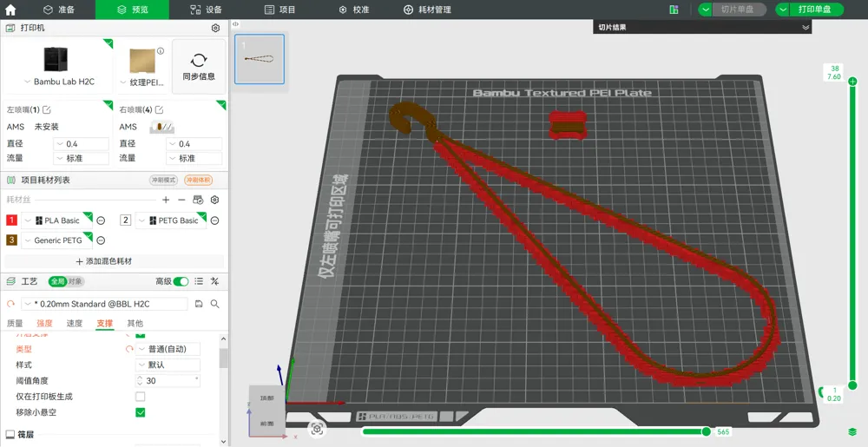This screenshot has height=447, width=868.
Task: Switch to the 项目 tab
Action: 280,10
